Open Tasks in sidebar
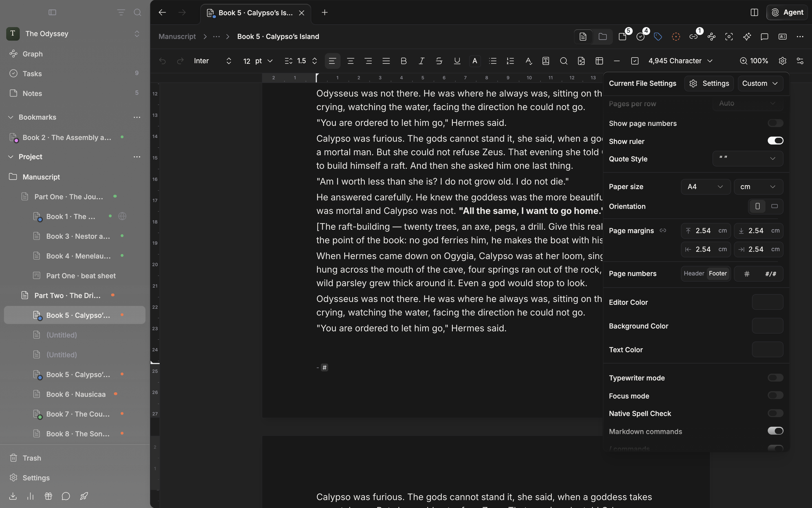This screenshot has width=812, height=508. pos(74,74)
